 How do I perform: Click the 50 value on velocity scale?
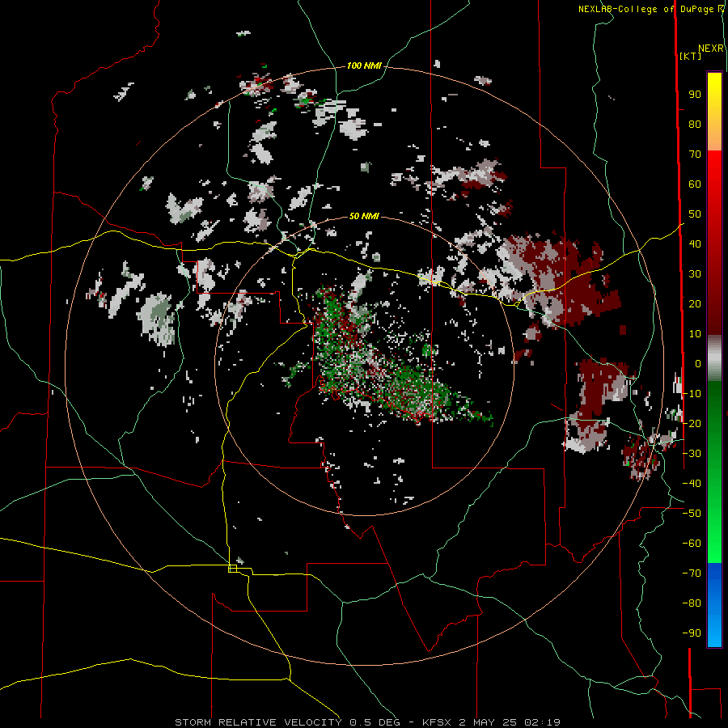click(695, 214)
